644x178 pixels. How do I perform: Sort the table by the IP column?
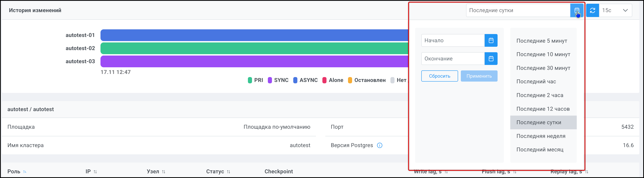pyautogui.click(x=95, y=172)
